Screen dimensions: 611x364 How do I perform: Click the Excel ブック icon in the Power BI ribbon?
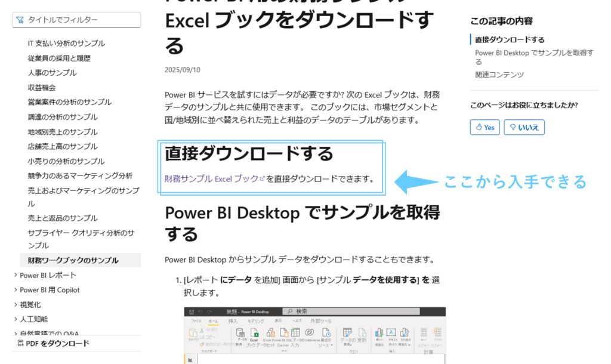tap(254, 333)
